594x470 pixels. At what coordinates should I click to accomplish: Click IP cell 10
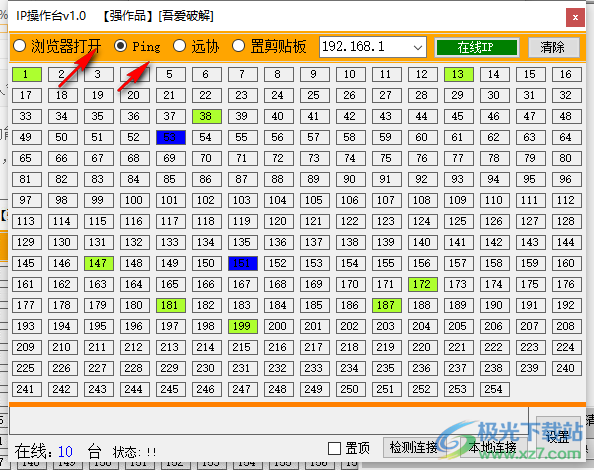point(351,74)
